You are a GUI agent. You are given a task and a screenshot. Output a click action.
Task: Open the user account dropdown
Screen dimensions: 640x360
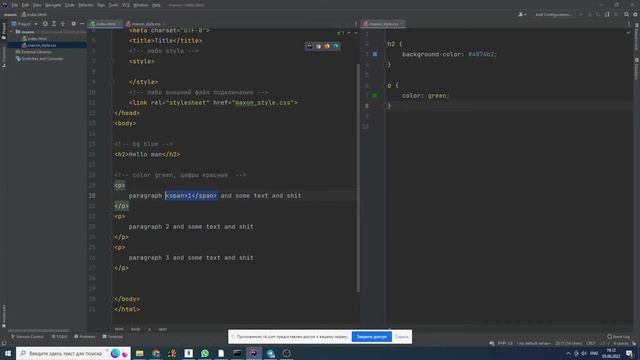tap(522, 14)
